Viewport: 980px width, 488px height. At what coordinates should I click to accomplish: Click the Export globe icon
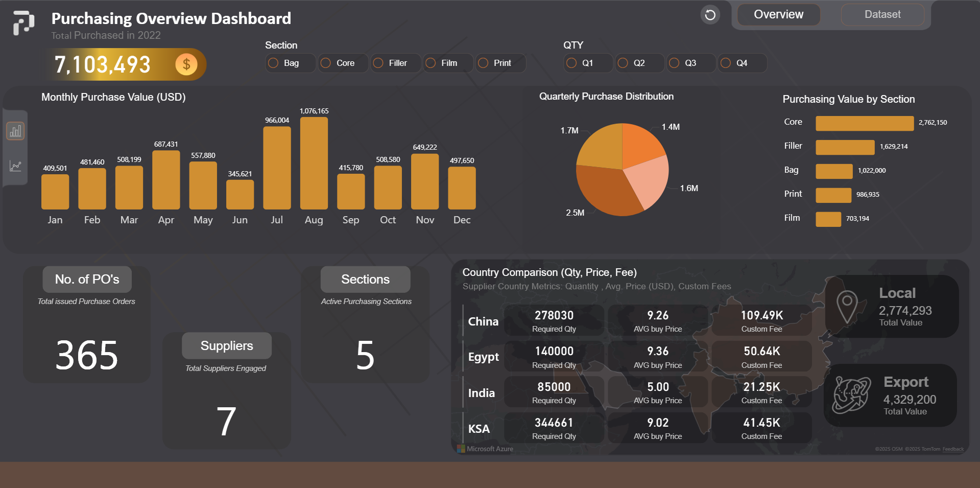click(x=851, y=395)
